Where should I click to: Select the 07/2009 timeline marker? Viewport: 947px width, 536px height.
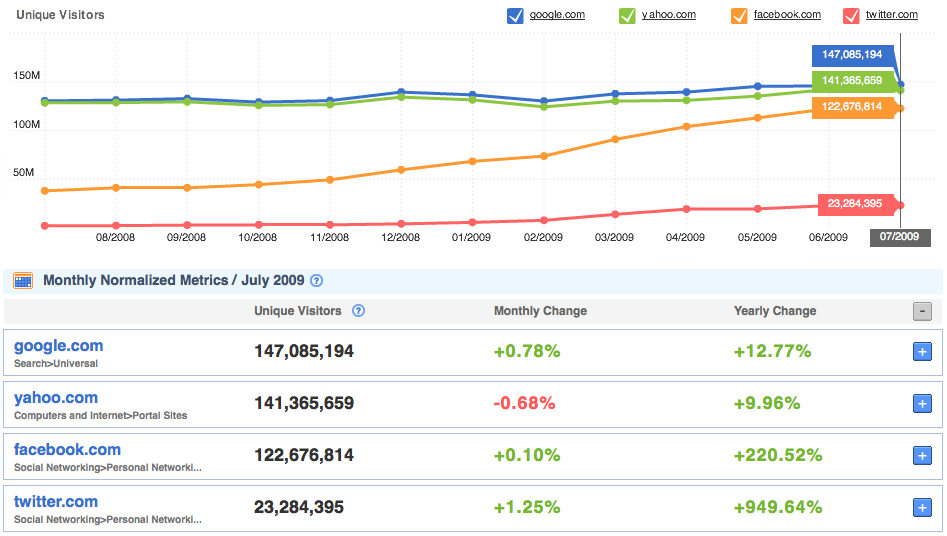coord(899,237)
